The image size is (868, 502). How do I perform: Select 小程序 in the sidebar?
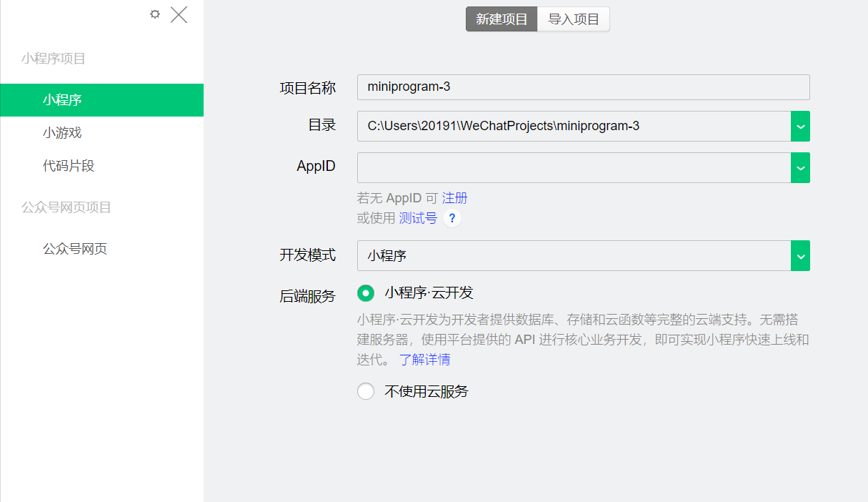[x=101, y=100]
